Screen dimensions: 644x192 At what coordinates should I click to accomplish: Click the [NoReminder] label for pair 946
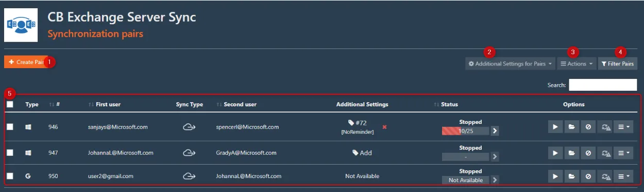pyautogui.click(x=358, y=132)
